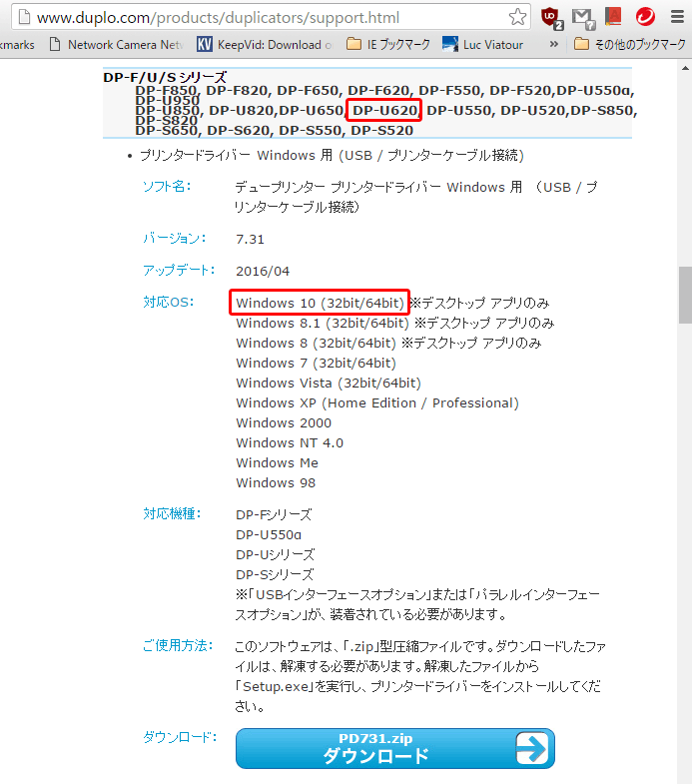Click the ご使用方法: label
Image resolution: width=692 pixels, height=784 pixels.
tap(178, 645)
